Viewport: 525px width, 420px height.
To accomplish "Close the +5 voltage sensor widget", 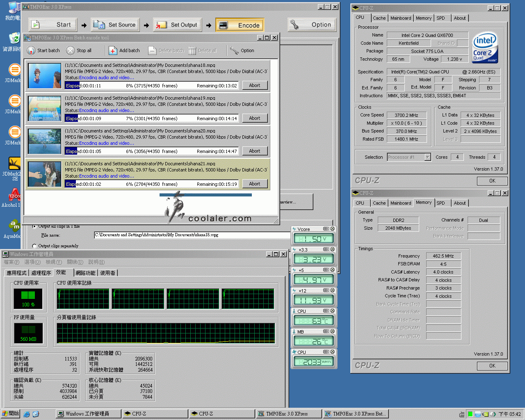I will 333,270.
